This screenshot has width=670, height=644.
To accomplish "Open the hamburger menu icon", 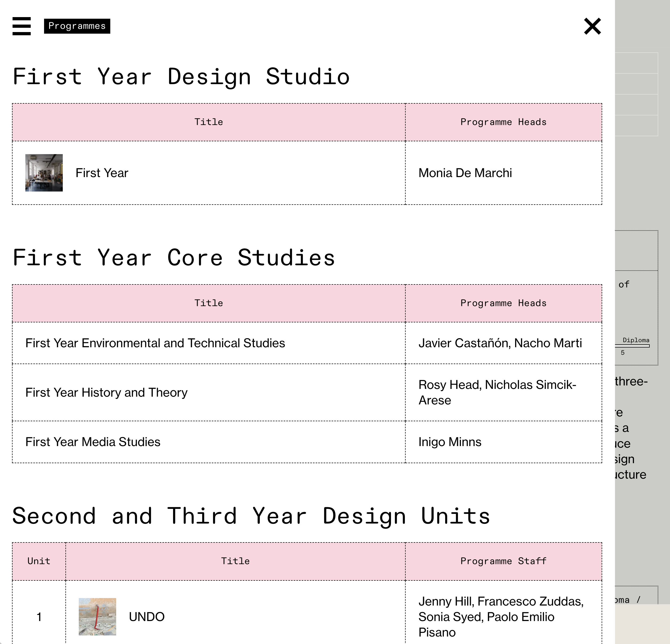I will [x=22, y=26].
